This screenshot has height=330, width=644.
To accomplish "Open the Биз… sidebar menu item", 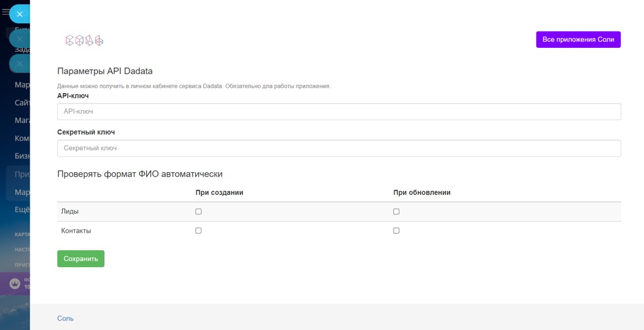I will point(22,156).
